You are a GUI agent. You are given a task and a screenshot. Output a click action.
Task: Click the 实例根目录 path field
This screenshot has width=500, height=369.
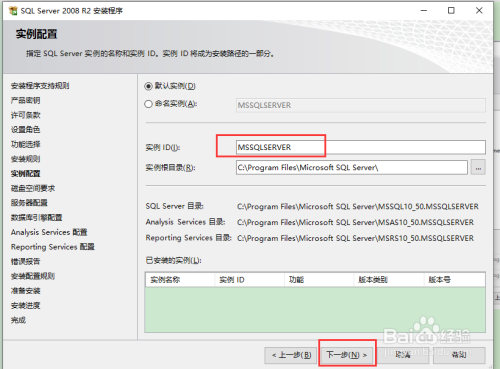click(352, 167)
